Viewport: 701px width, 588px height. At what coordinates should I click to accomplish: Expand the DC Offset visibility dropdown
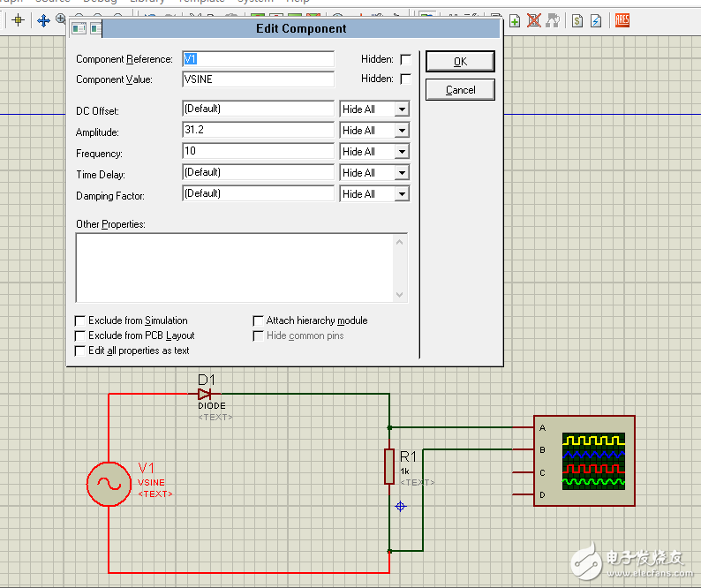(x=402, y=109)
